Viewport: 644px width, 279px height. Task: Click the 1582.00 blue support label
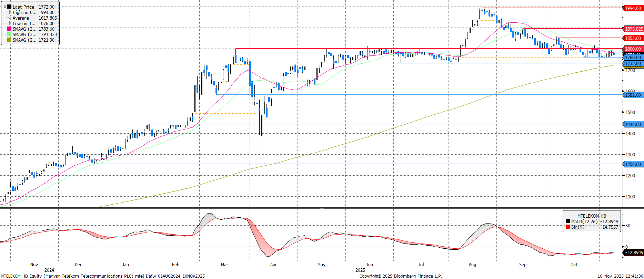pyautogui.click(x=633, y=95)
